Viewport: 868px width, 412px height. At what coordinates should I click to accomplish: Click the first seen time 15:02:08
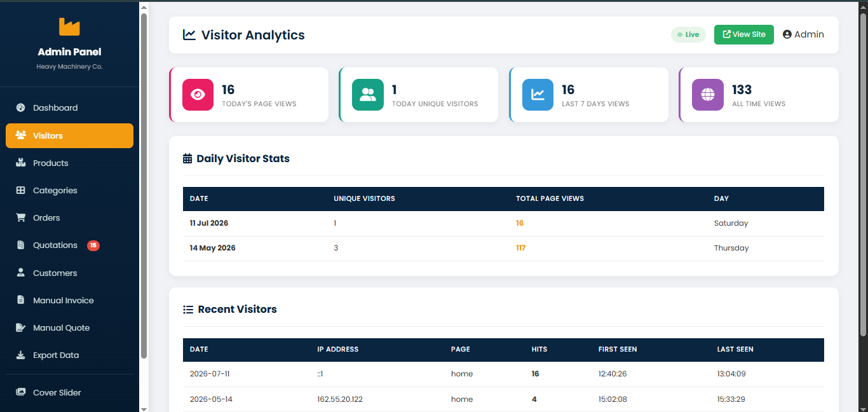click(x=613, y=399)
